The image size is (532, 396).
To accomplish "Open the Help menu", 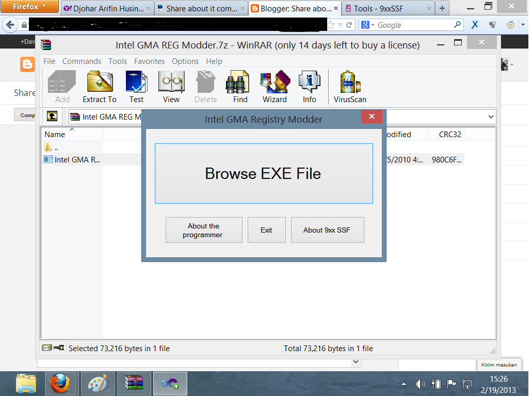I will coord(214,61).
